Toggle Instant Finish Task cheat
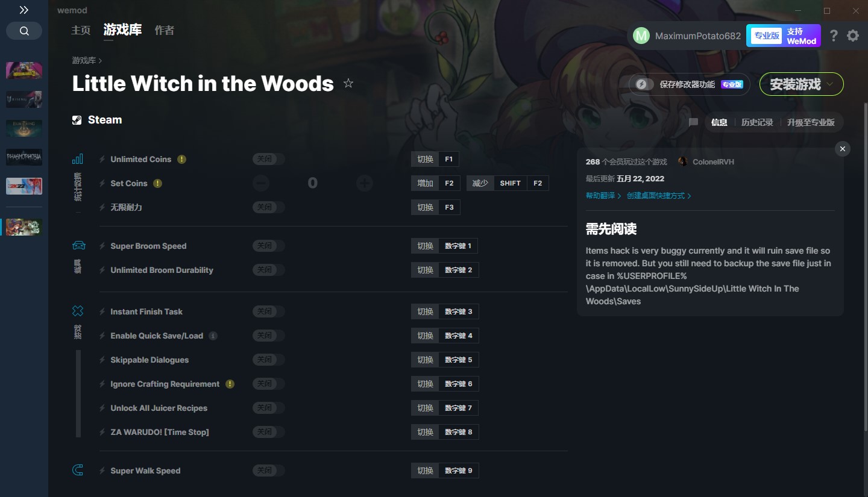Screen dimensions: 868x497 268,311
